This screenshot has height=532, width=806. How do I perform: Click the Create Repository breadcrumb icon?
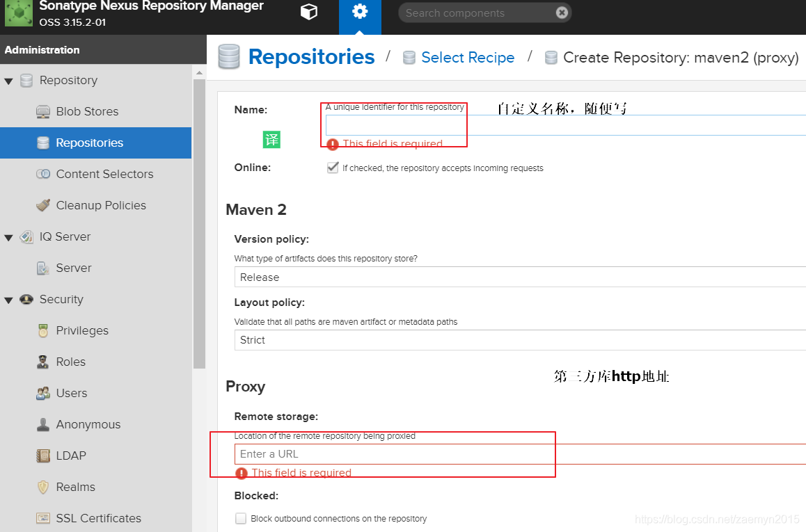point(551,58)
